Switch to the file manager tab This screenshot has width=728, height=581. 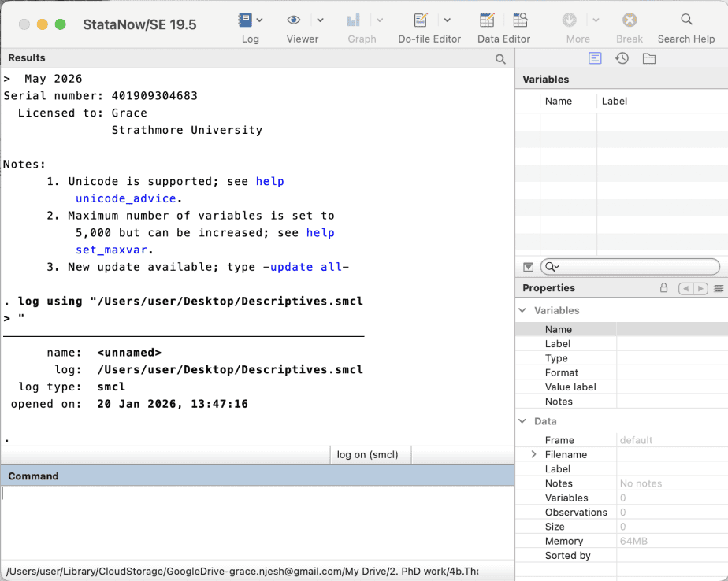pos(648,57)
